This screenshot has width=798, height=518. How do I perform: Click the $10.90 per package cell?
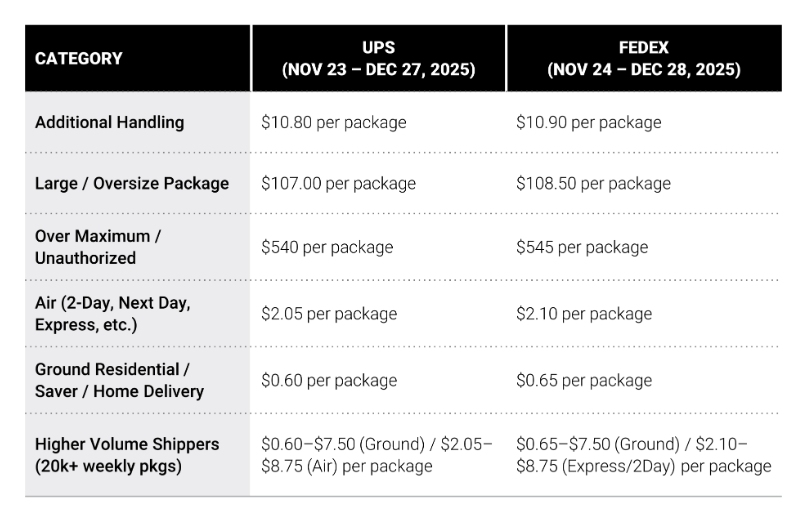pos(588,122)
